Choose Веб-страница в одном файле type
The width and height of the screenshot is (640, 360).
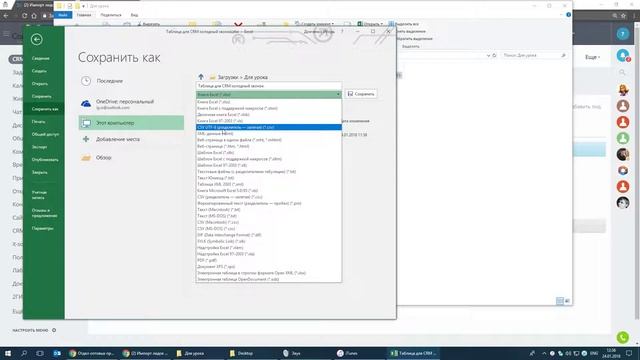tap(269, 140)
